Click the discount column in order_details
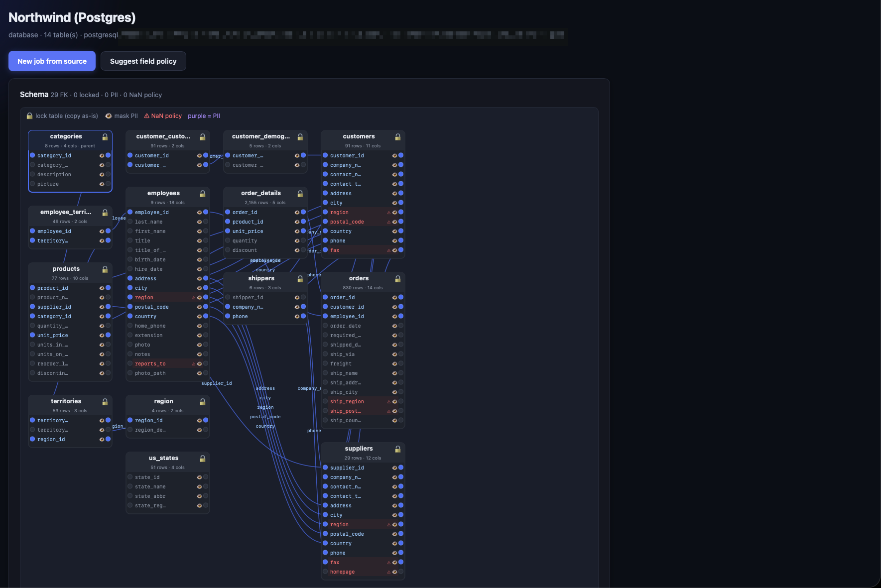Viewport: 881px width, 588px height. point(265,250)
